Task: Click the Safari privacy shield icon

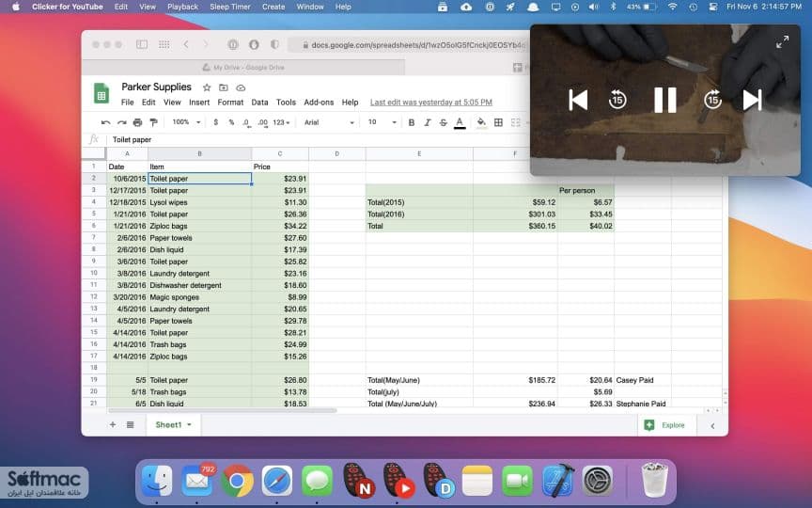Action: coord(275,44)
